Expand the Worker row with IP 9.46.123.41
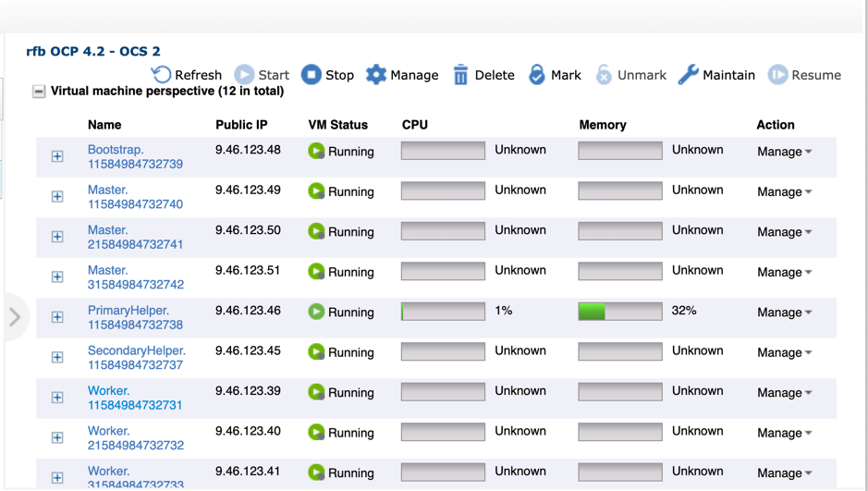The width and height of the screenshot is (868, 491). [57, 478]
